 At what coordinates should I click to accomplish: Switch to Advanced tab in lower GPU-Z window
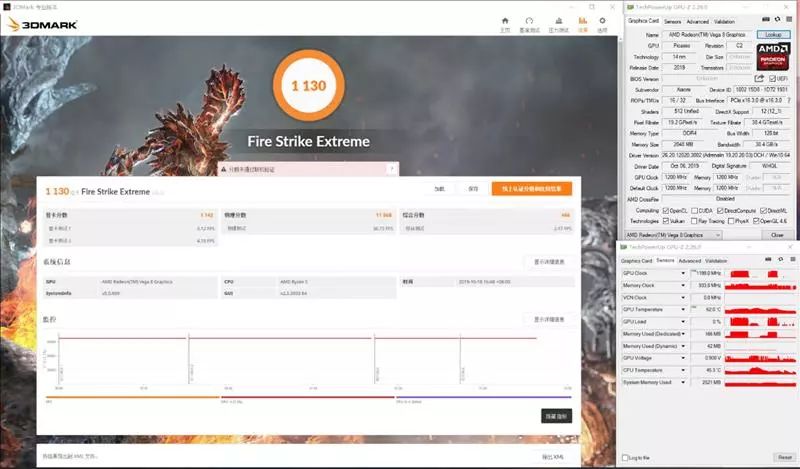(690, 261)
